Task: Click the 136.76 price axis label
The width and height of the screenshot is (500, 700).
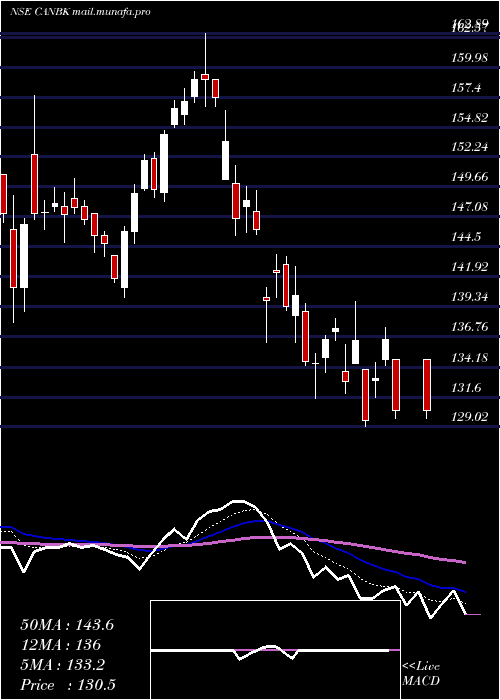Action: click(x=469, y=327)
